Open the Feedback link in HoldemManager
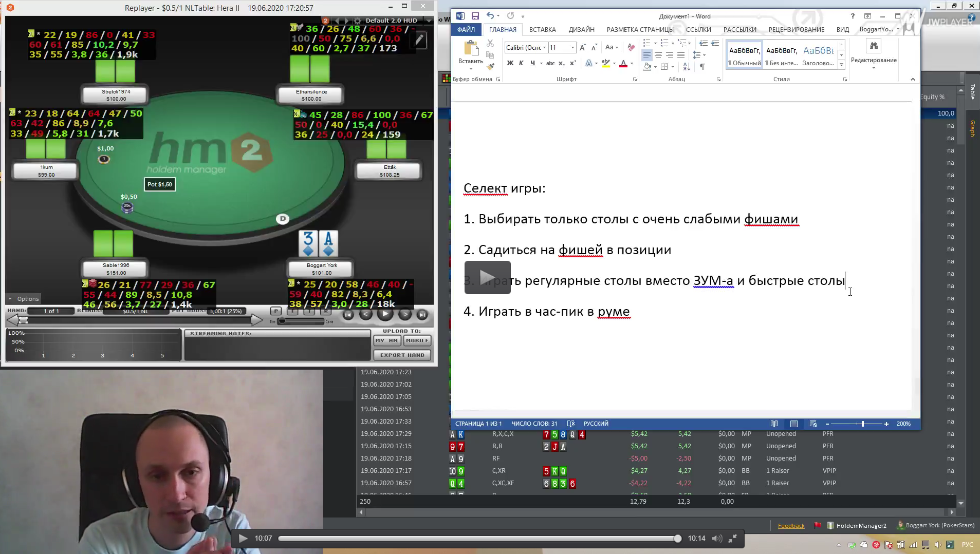Viewport: 980px width, 554px height. point(791,525)
